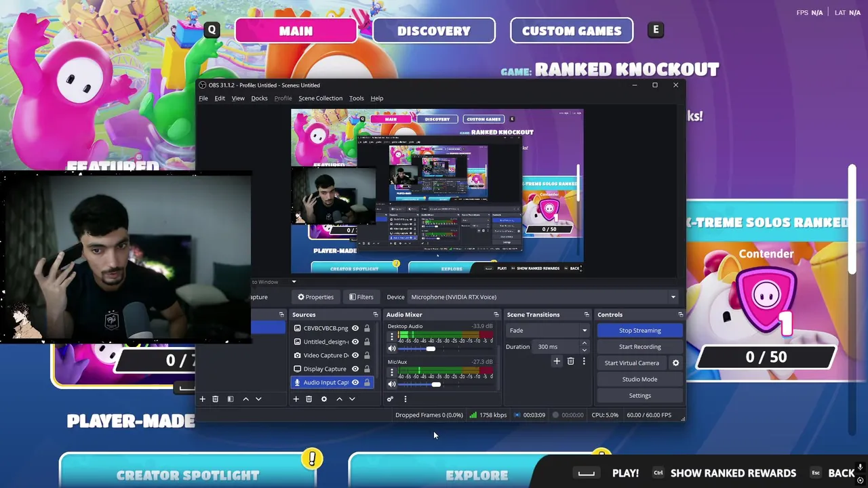Toggle lock on CBVBCVBCB.png source
868x488 pixels.
[x=367, y=328]
